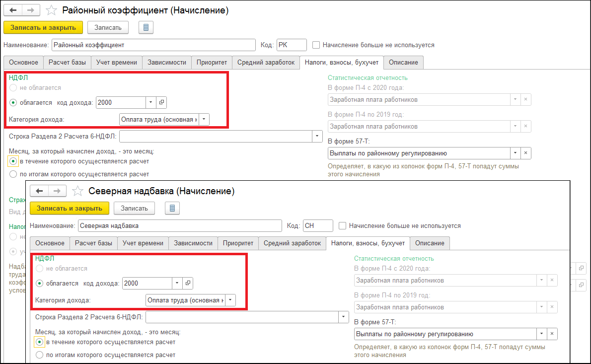The image size is (591, 364).
Task: Expand П-4 по 2019 год dropdown in Северная надбавка
Action: (x=542, y=307)
